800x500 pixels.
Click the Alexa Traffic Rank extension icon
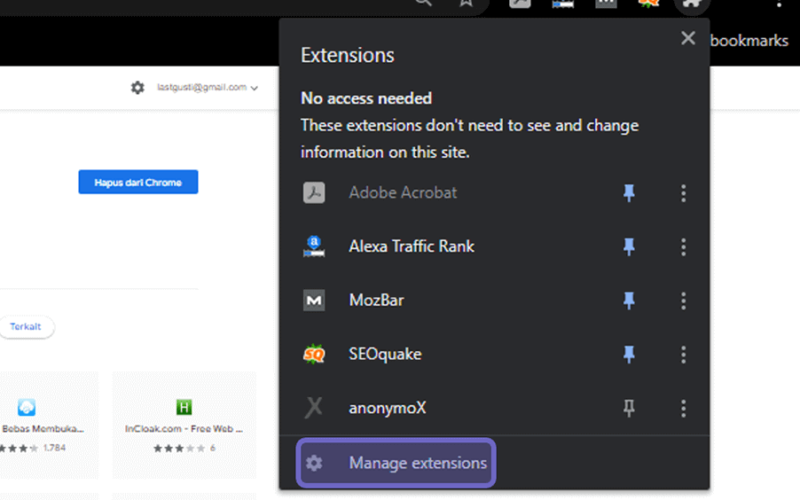click(314, 246)
